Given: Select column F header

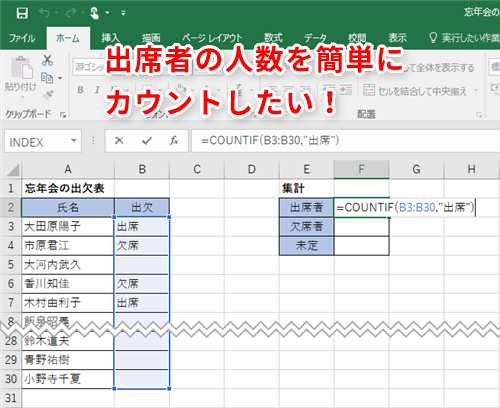Looking at the screenshot, I should pyautogui.click(x=361, y=170).
